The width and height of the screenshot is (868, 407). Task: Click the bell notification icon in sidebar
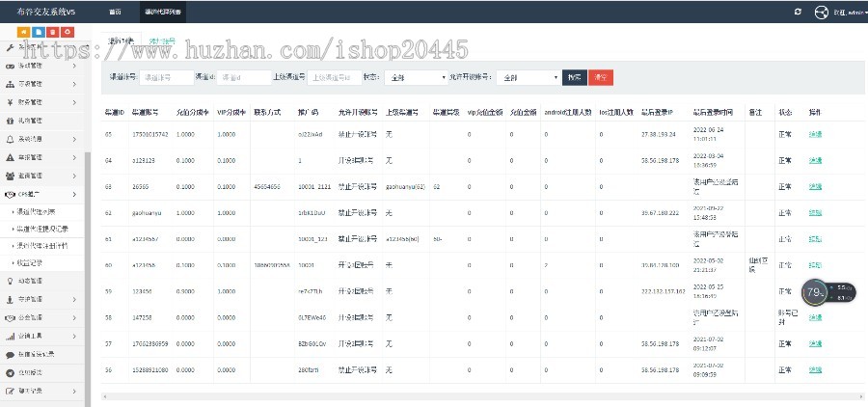pyautogui.click(x=10, y=139)
